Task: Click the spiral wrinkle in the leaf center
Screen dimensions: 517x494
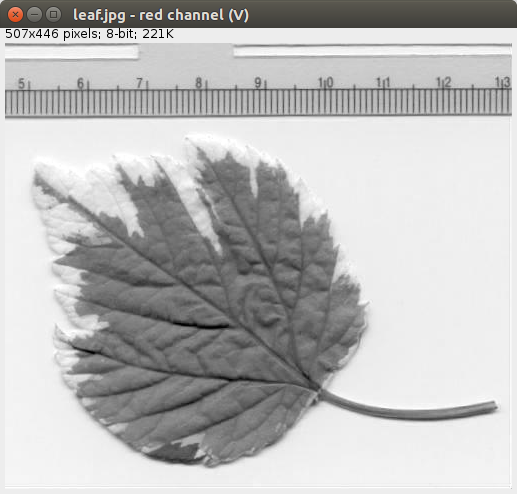Action: (259, 302)
